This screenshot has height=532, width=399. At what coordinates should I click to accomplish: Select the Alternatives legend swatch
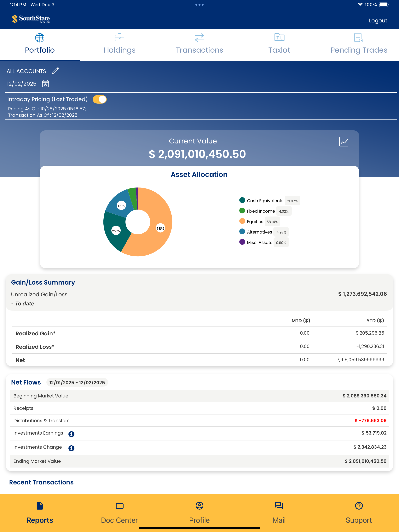click(242, 231)
